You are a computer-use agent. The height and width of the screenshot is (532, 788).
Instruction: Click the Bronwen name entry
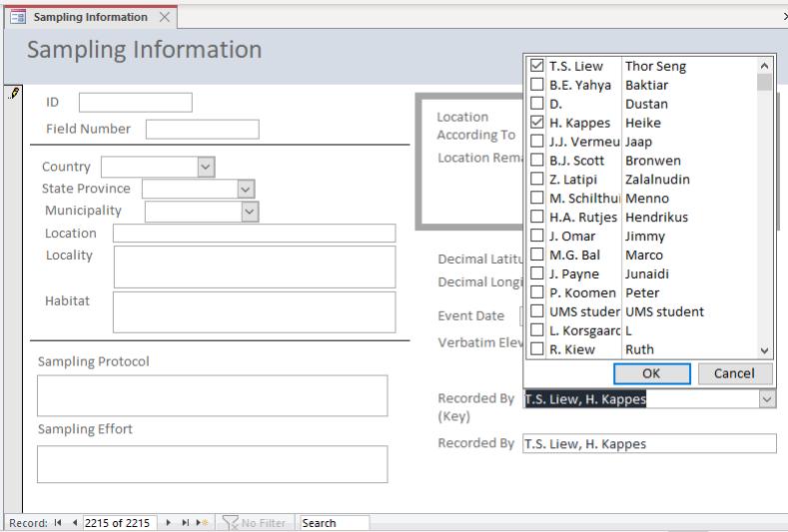[653, 161]
